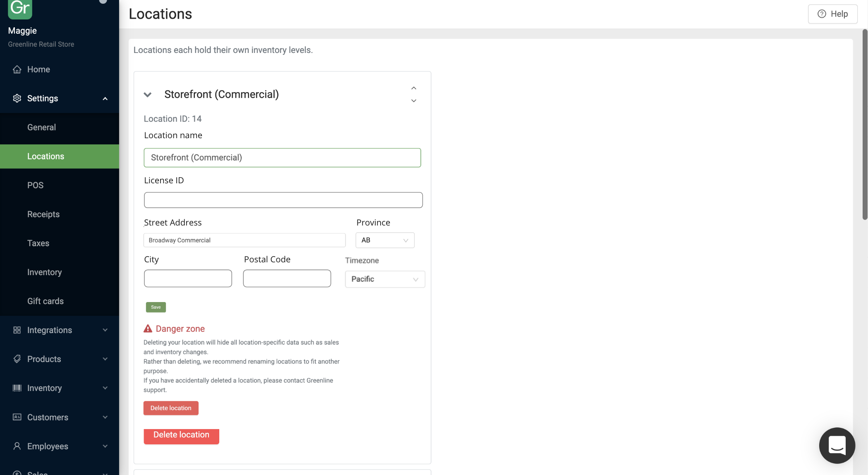Move Storefront location down with arrow
Screen dimensions: 868x475
point(414,101)
